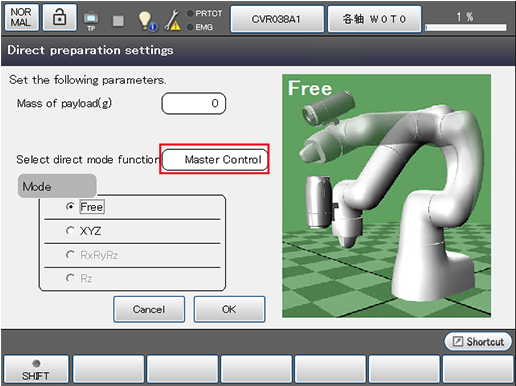Click 'Select direct mode function' label

88,160
